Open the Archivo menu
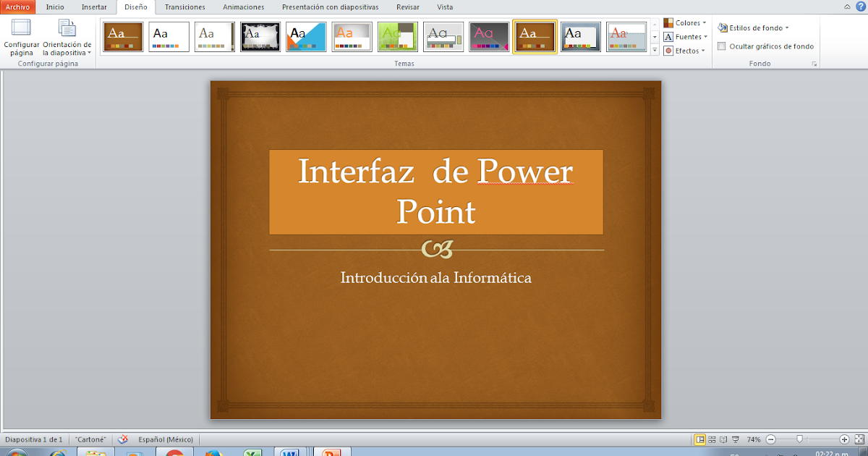Viewport: 868px width, 456px height. tap(17, 7)
